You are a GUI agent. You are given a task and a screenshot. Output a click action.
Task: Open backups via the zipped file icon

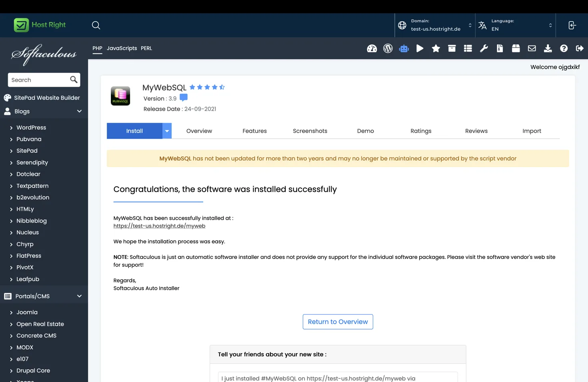[x=500, y=48]
